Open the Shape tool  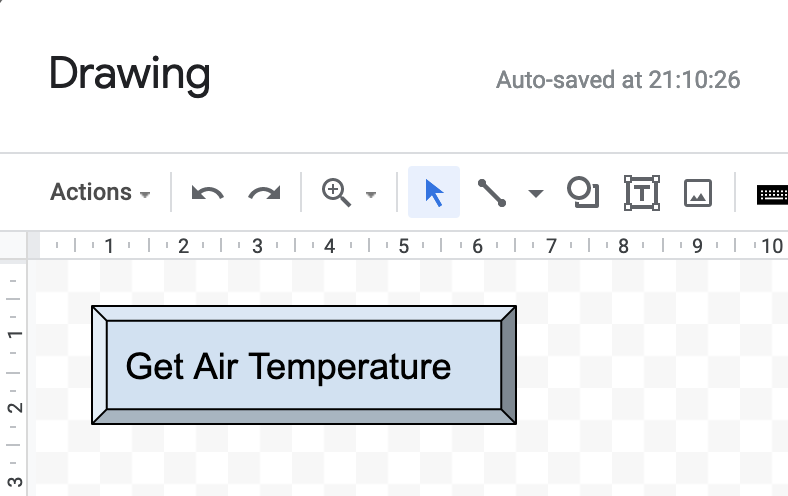583,192
